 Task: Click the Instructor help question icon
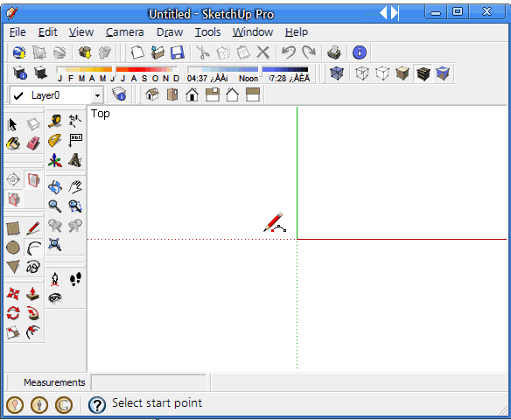(97, 405)
